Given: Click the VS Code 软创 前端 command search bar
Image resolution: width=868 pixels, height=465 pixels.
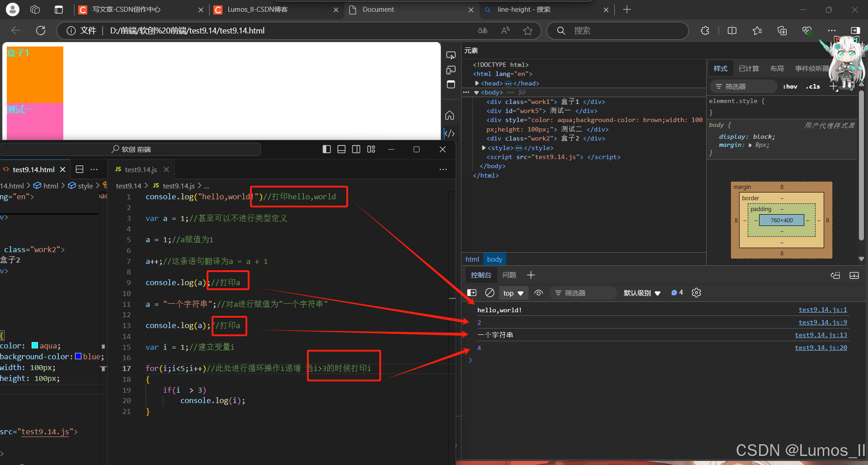Looking at the screenshot, I should (131, 149).
